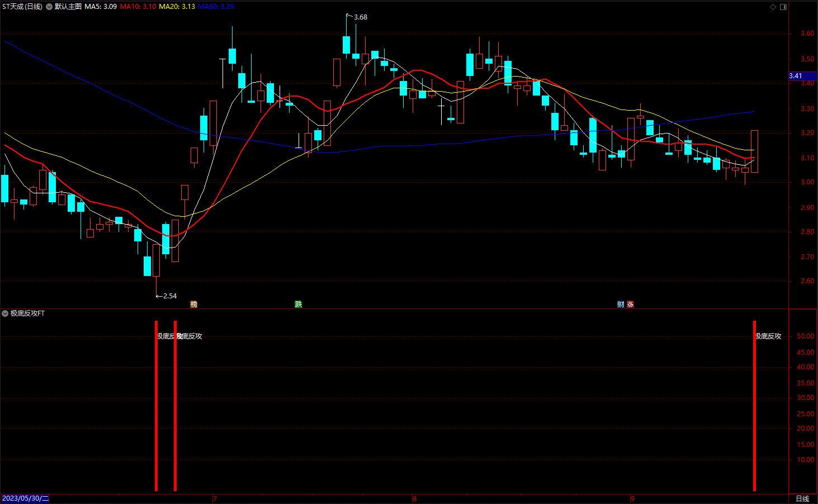Viewport: 818px width, 504px height.
Task: Select the MA60: 3.29 indicator label
Action: (216, 7)
